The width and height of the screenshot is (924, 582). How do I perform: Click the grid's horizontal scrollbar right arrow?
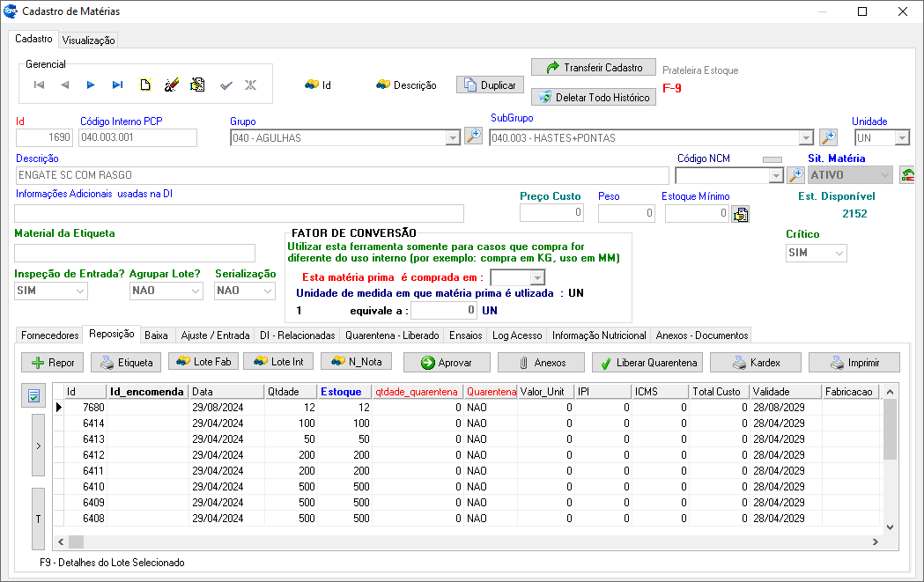[x=875, y=542]
